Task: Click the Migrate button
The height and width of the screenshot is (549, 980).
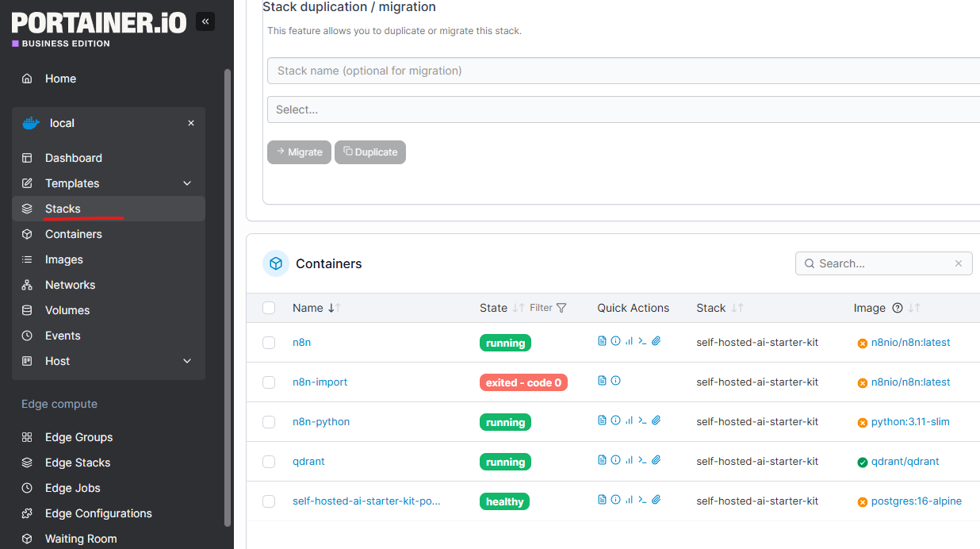Action: 299,152
